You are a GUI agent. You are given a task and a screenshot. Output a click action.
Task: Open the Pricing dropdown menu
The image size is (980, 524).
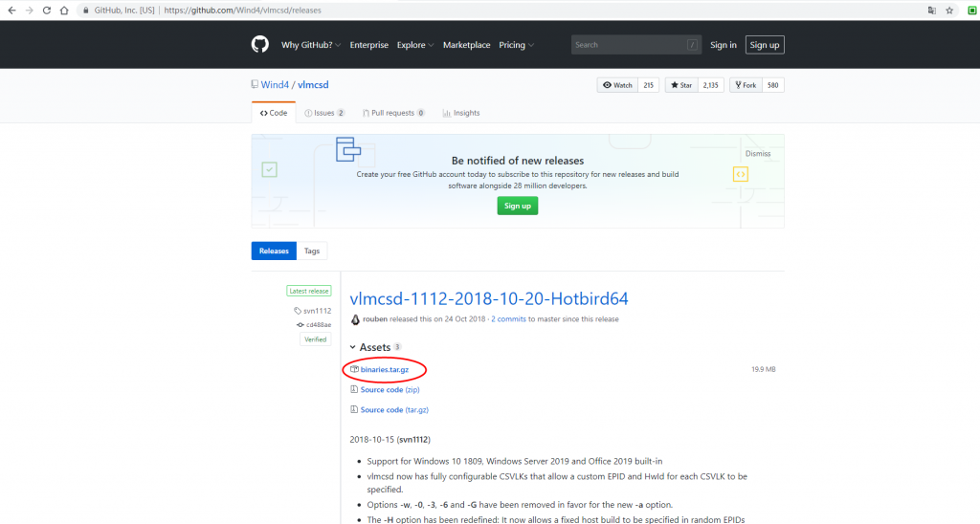pos(516,45)
